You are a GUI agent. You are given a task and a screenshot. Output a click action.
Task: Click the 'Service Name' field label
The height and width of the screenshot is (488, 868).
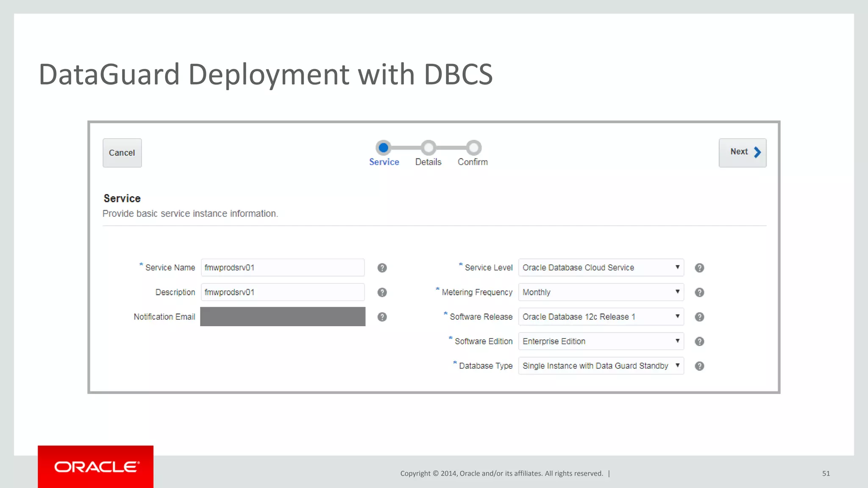(170, 268)
